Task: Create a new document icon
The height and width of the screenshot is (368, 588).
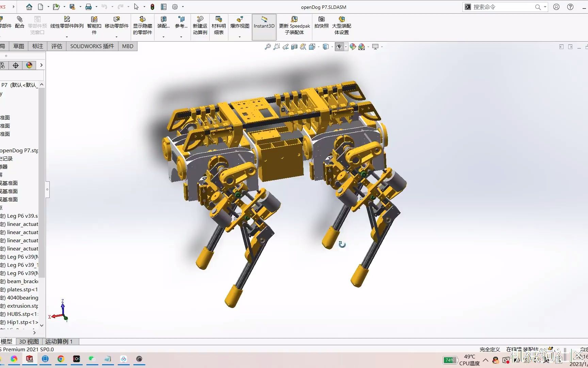Action: pos(40,7)
